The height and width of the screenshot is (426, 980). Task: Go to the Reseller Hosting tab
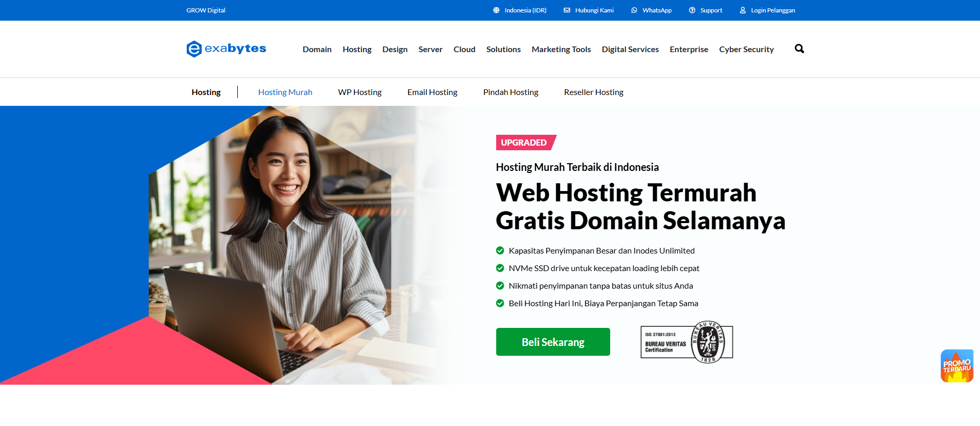click(x=594, y=92)
